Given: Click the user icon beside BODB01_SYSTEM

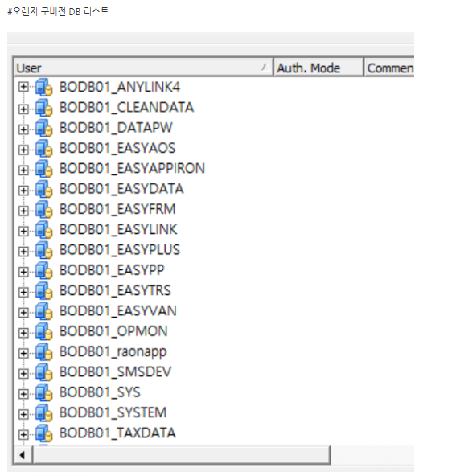Looking at the screenshot, I should click(x=43, y=412).
